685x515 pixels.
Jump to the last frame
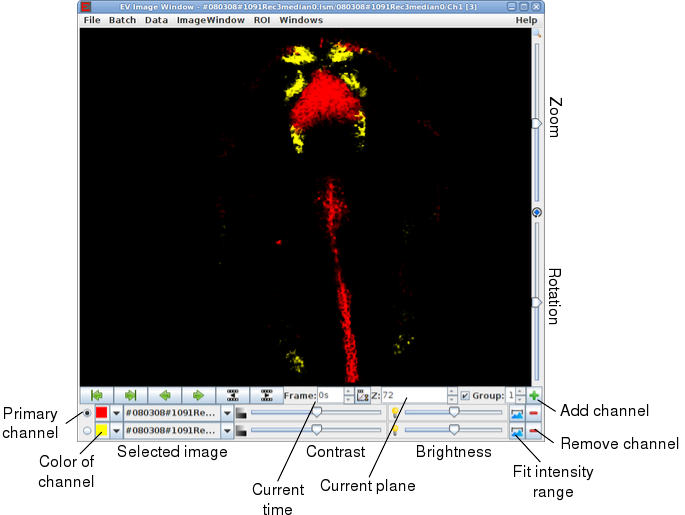[x=130, y=395]
